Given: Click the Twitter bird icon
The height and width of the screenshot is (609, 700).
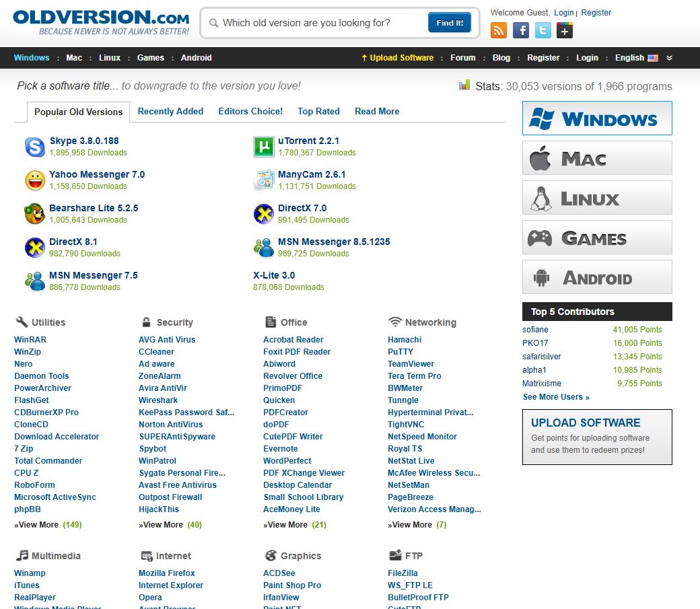Looking at the screenshot, I should 542,30.
